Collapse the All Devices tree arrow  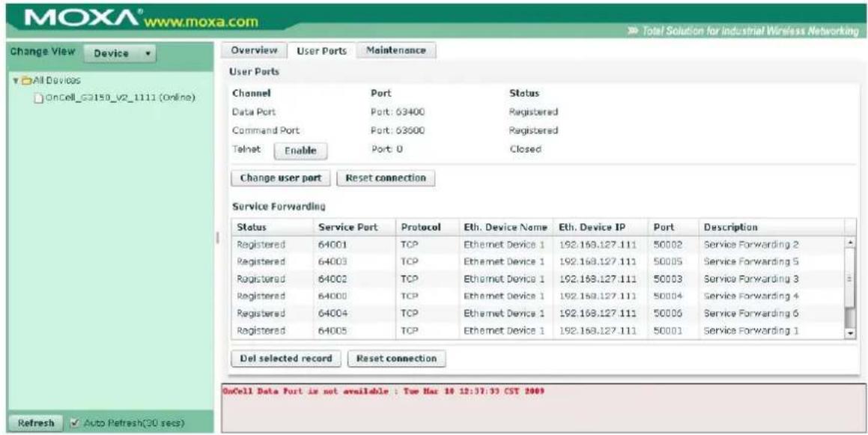click(x=16, y=81)
